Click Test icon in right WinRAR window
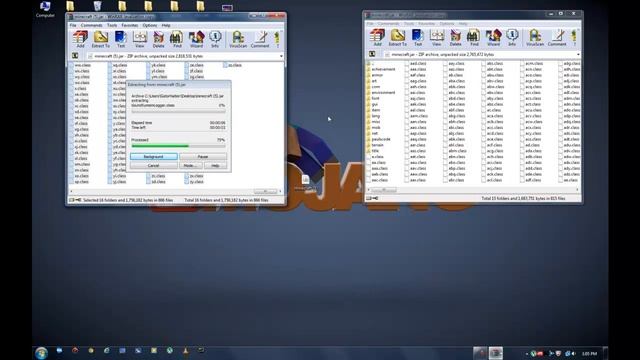This screenshot has height=360, width=640. (418, 37)
